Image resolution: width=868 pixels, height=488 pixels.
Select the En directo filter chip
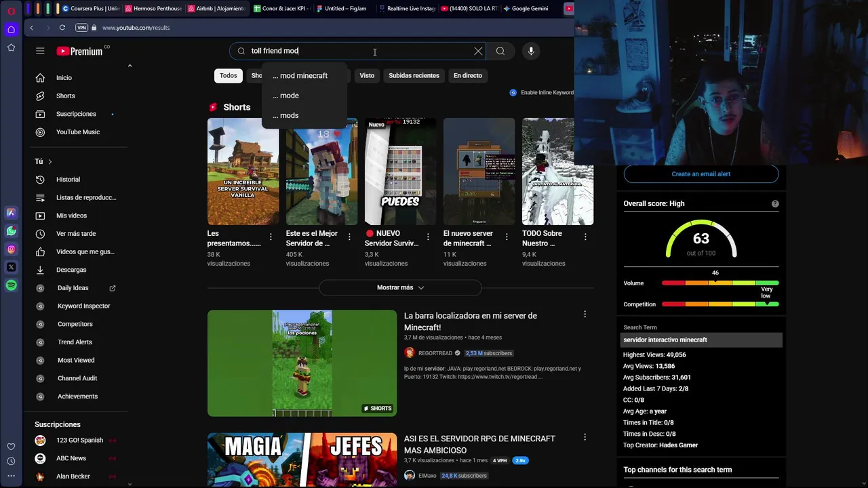point(468,75)
